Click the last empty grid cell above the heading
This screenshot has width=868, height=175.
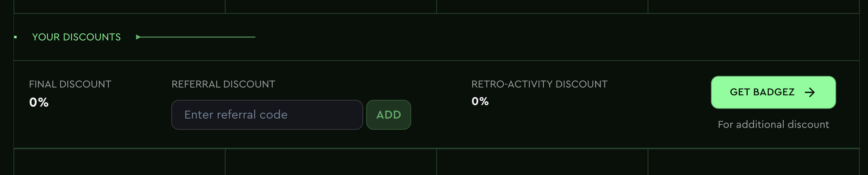pos(753,6)
